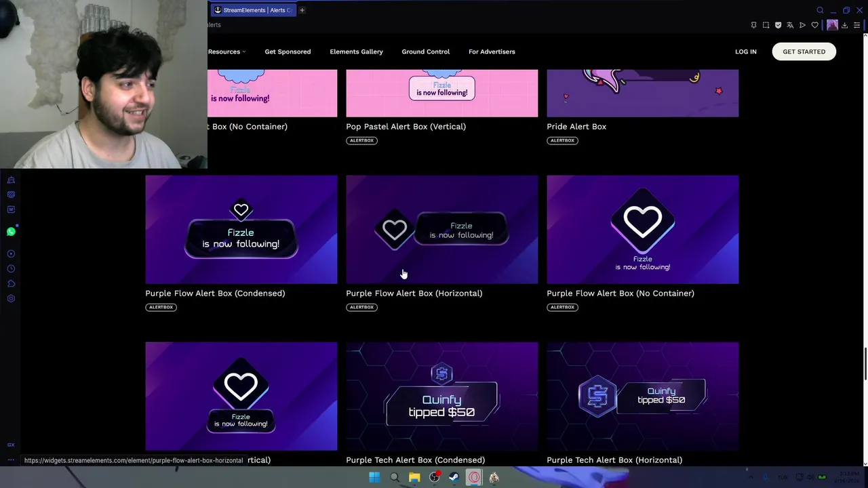This screenshot has width=868, height=488.
Task: Open the ad blocker shield icon
Action: (778, 25)
